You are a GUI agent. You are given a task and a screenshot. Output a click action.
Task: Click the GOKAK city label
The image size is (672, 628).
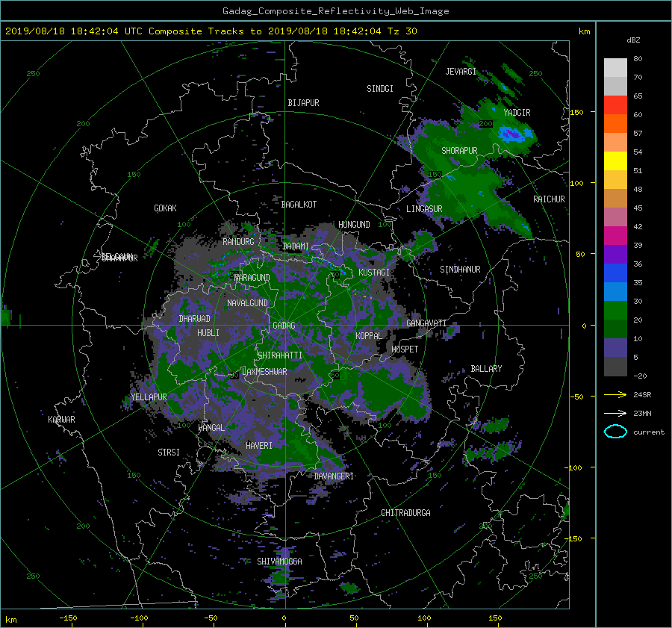166,208
